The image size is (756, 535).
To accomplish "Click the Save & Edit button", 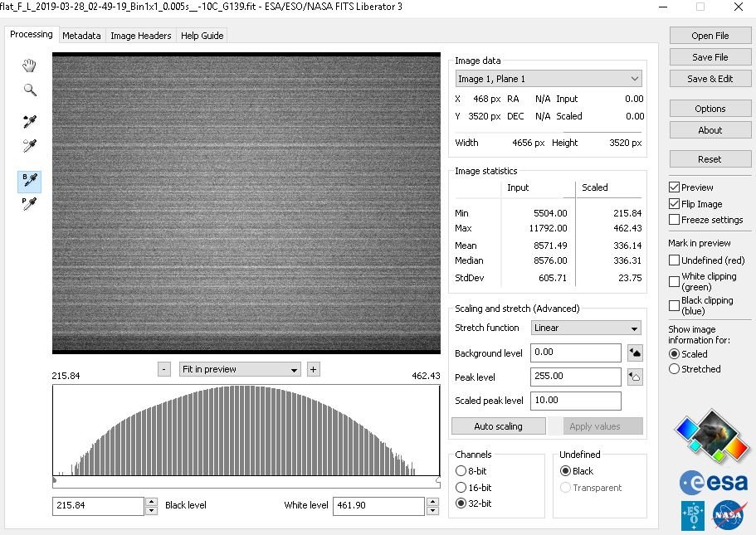I will tap(710, 79).
